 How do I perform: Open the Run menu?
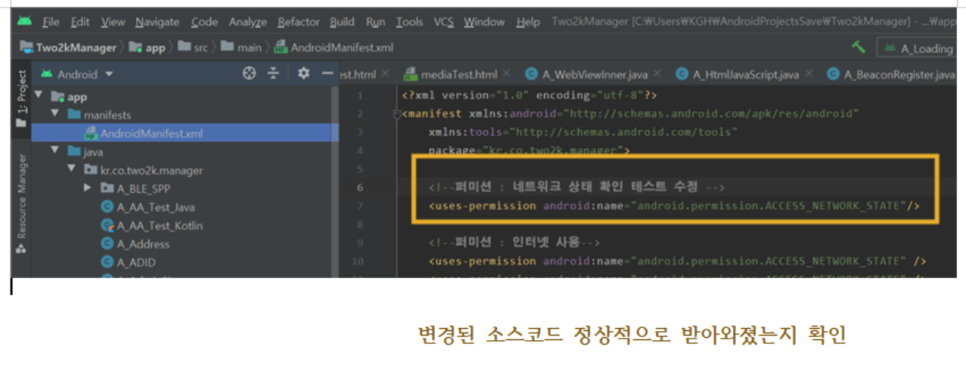tap(375, 22)
